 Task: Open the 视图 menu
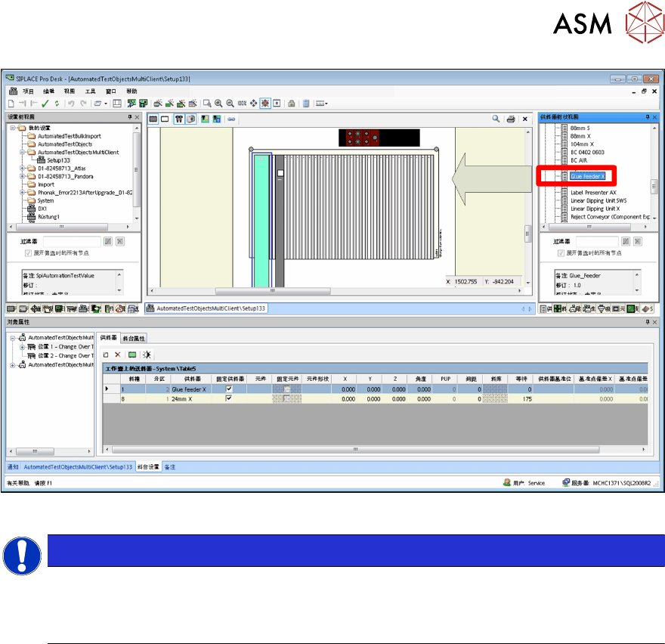(70, 91)
